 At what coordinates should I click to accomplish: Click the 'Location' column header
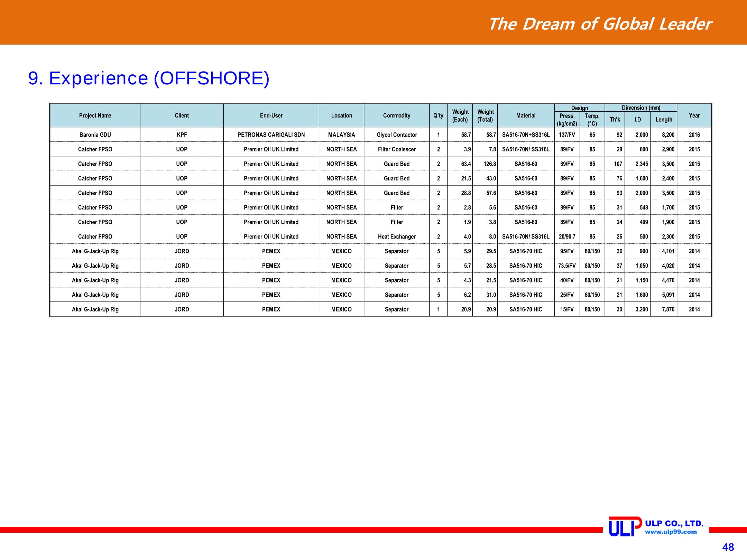click(x=342, y=115)
